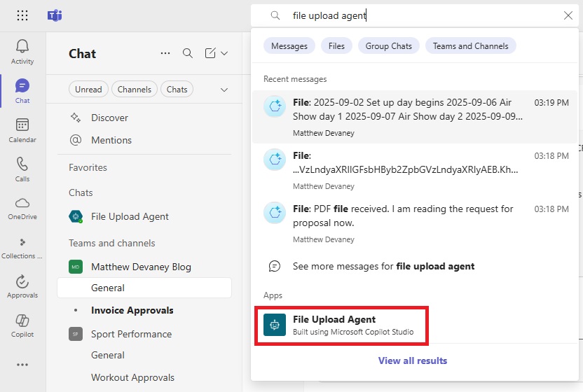Viewport: 583px width, 392px height.
Task: Toggle the Channels filter pill
Action: coord(135,89)
